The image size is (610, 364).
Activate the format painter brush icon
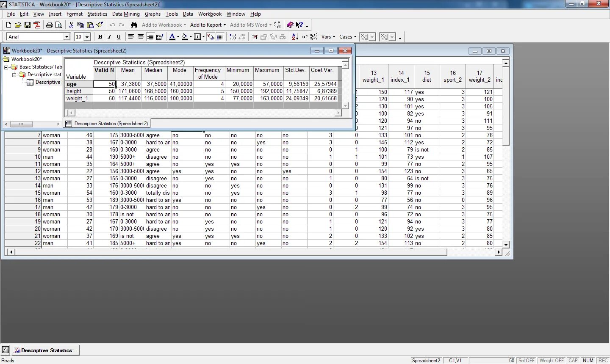100,25
